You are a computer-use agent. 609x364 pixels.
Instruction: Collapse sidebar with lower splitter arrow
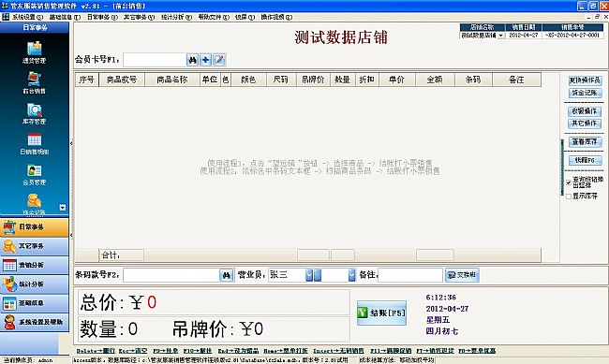[x=71, y=235]
